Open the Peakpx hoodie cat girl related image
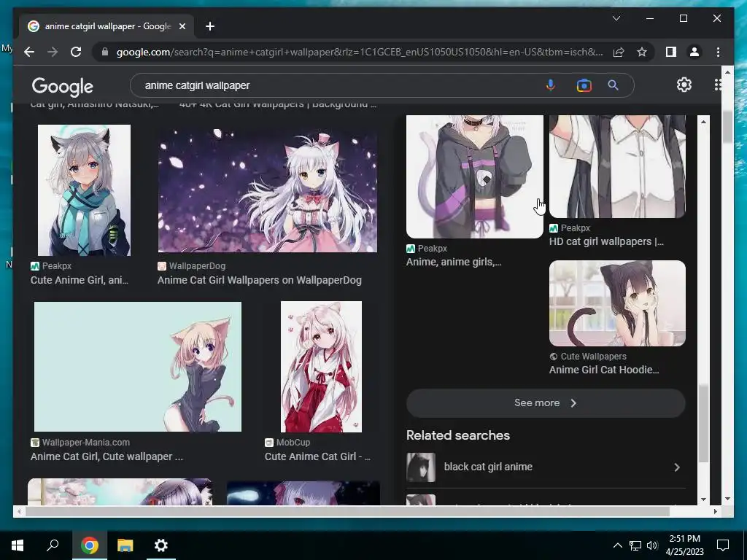 [x=474, y=176]
